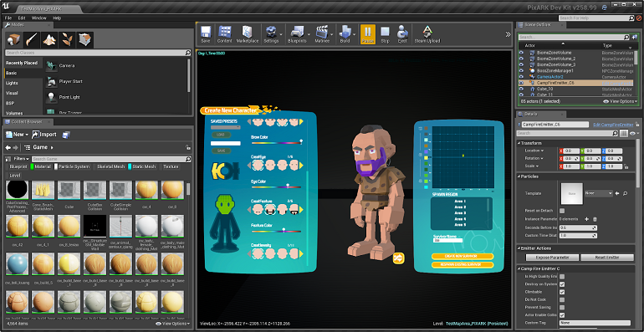Click the Camera class icon in Modes
The width and height of the screenshot is (644, 332).
coord(51,66)
